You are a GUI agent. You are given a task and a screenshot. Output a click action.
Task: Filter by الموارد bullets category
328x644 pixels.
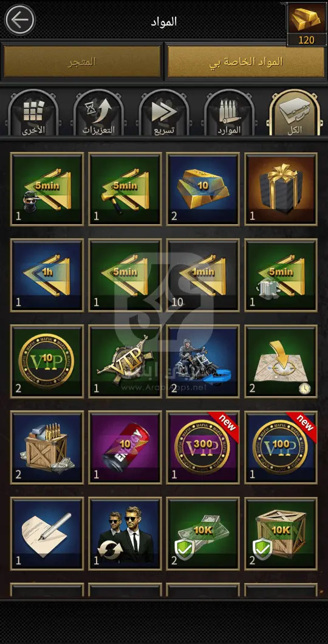(x=230, y=114)
